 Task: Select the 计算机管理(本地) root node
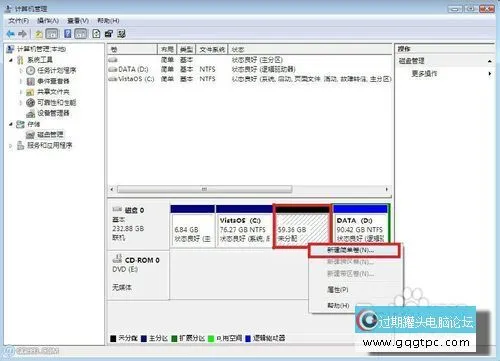(x=41, y=49)
